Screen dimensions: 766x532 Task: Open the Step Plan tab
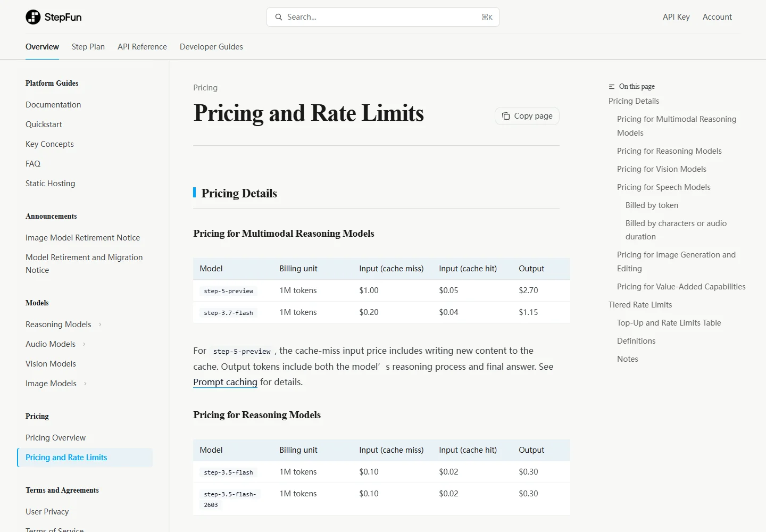(88, 47)
